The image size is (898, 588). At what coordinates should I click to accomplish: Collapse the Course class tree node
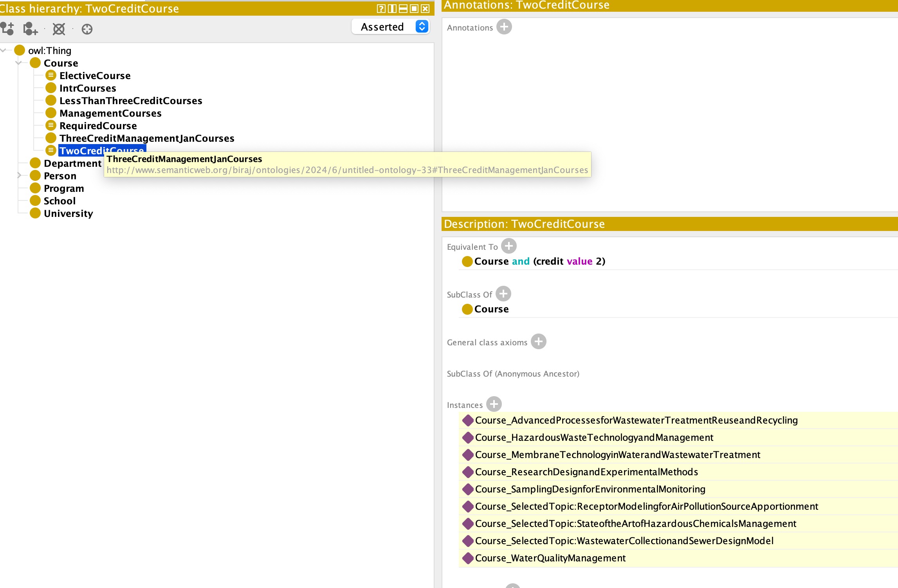18,63
